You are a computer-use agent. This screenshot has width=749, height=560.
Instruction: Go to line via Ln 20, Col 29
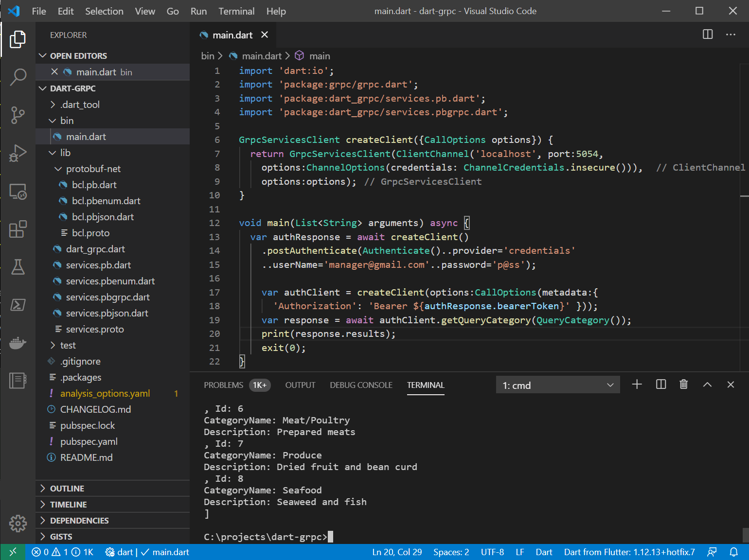coord(397,552)
